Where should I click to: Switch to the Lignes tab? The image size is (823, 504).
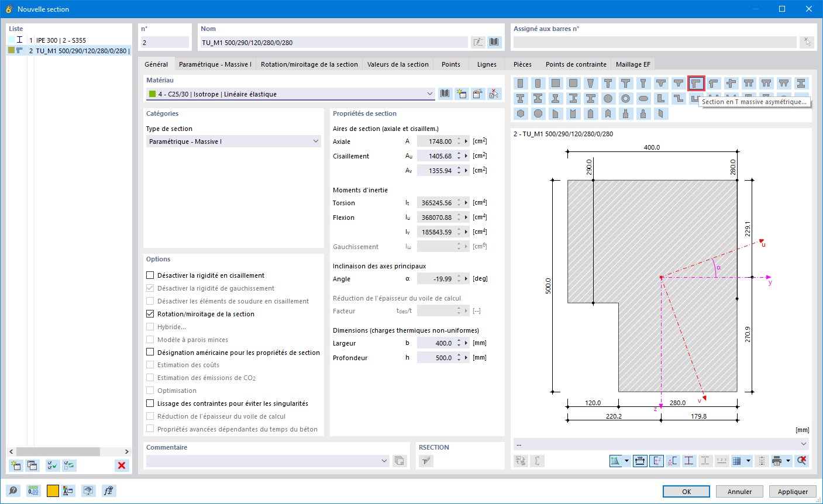click(487, 64)
